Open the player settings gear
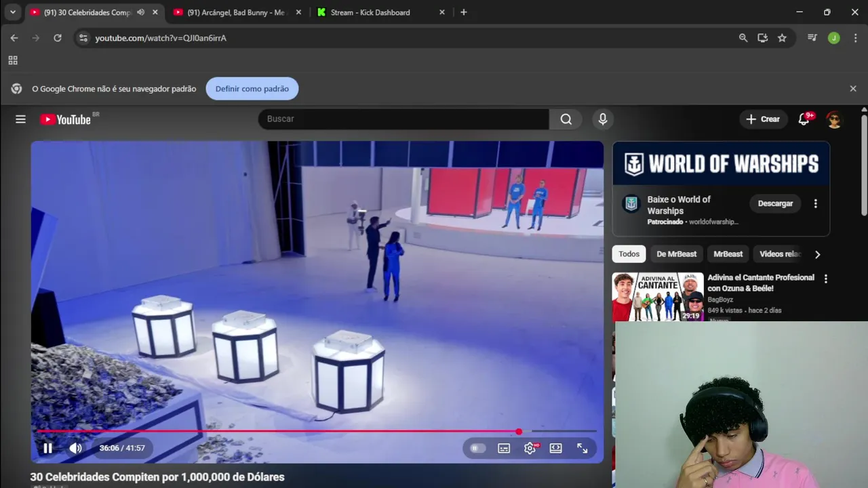868x488 pixels. [530, 448]
